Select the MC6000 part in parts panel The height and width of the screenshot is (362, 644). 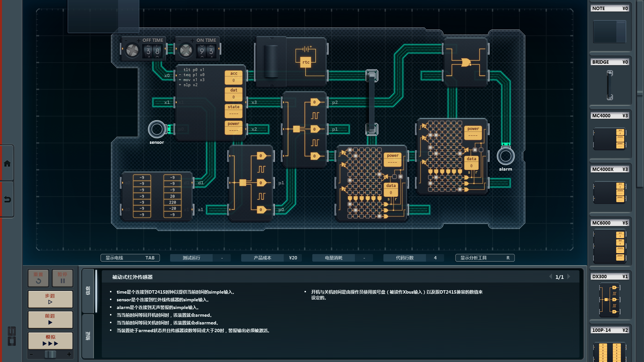[609, 246]
